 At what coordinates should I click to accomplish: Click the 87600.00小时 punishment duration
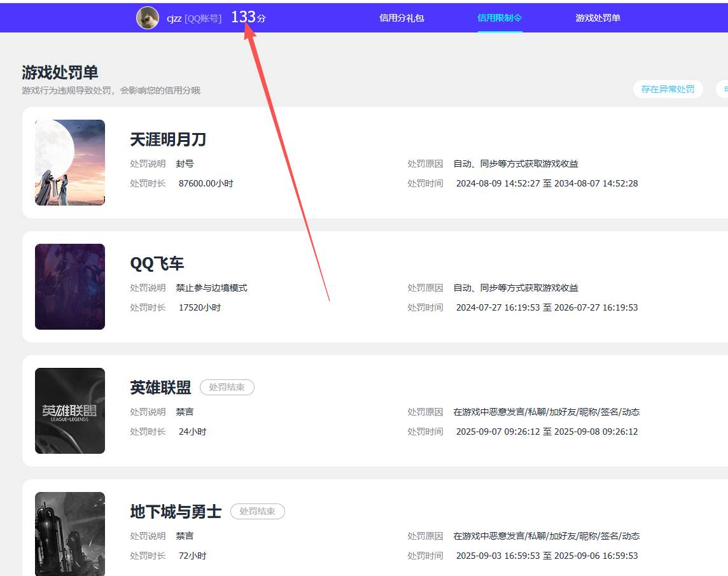click(206, 183)
